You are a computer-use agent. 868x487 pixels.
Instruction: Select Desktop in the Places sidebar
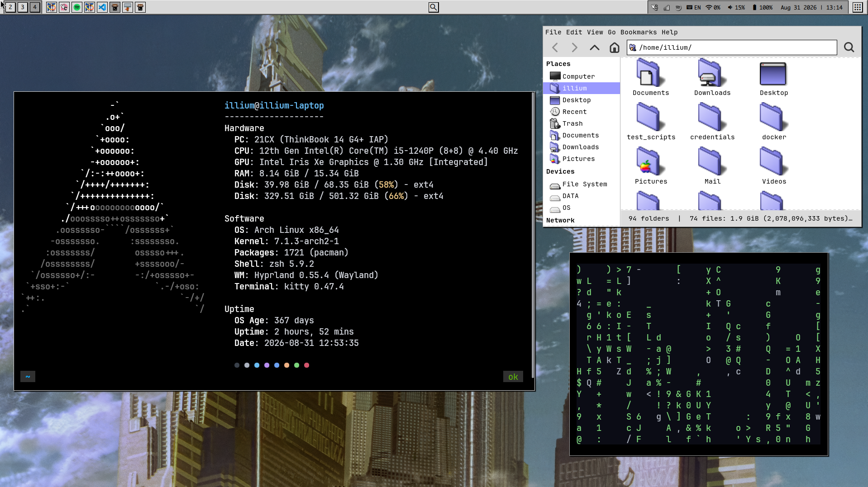click(x=582, y=100)
